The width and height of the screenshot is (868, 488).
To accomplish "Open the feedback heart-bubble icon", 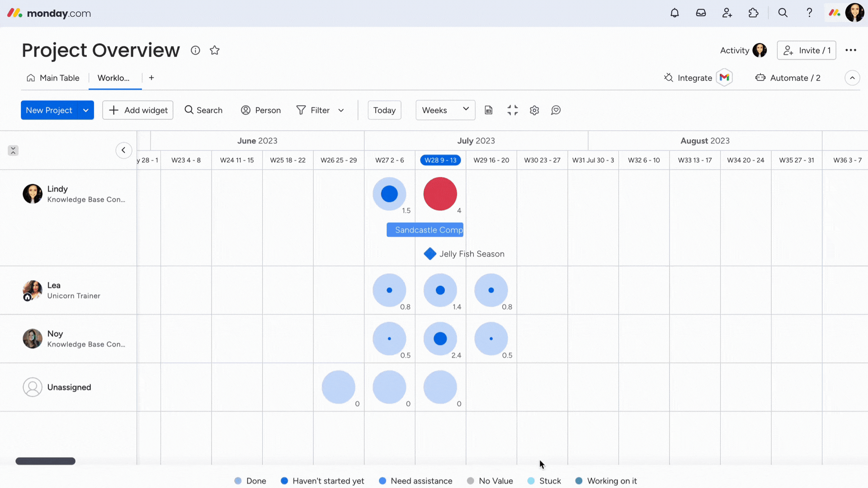I will pyautogui.click(x=556, y=110).
